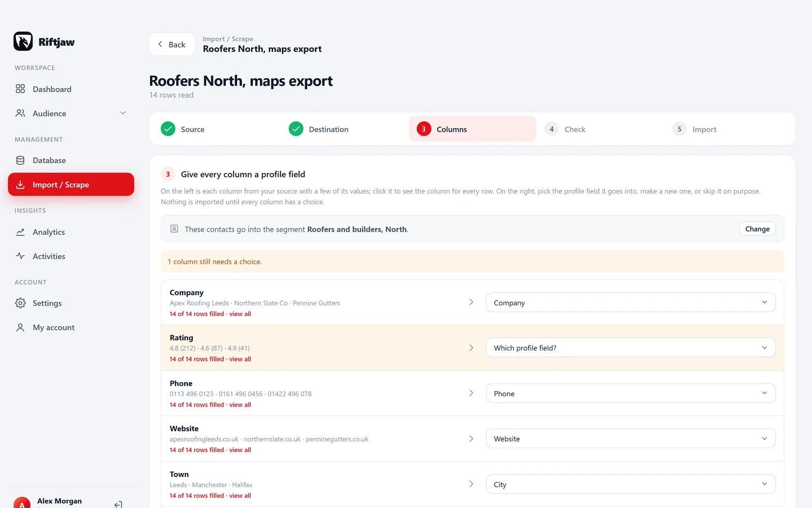This screenshot has height=508, width=812.
Task: Open the Website profile field dropdown
Action: [x=630, y=438]
